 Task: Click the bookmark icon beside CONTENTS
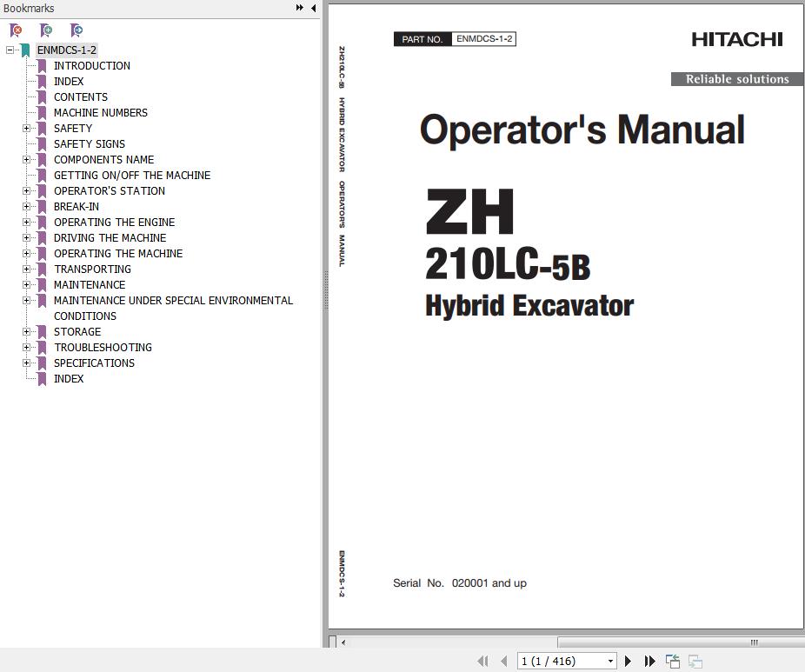pos(42,97)
